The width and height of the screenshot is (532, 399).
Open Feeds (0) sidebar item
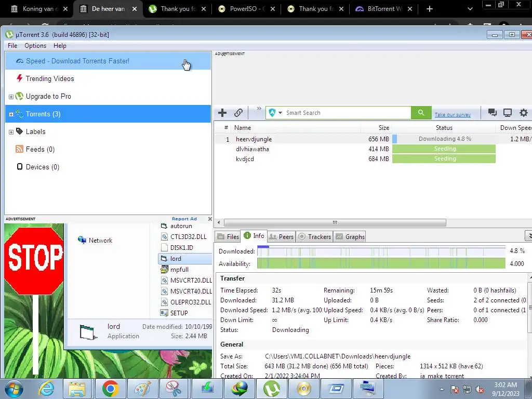(108, 149)
